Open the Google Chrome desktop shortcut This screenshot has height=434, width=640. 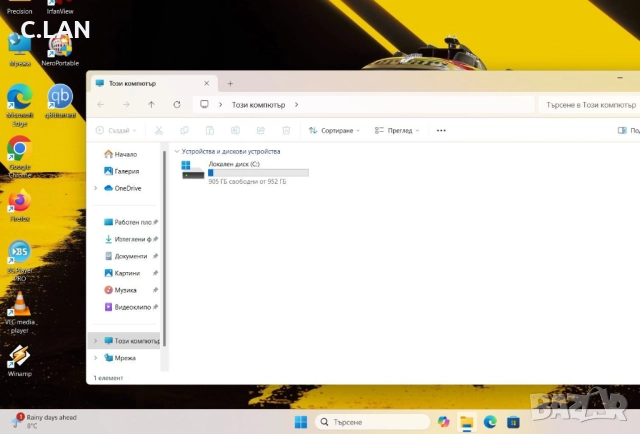pos(19,149)
